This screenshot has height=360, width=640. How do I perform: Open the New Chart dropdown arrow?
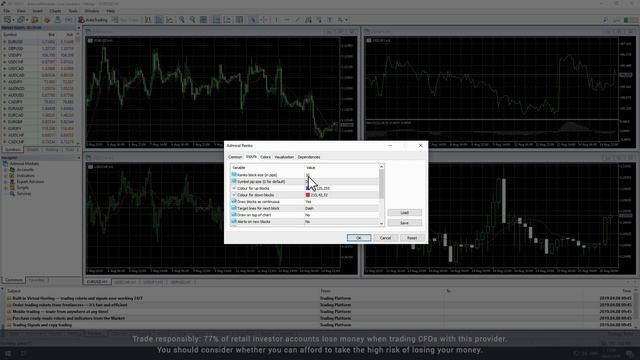pyautogui.click(x=13, y=20)
